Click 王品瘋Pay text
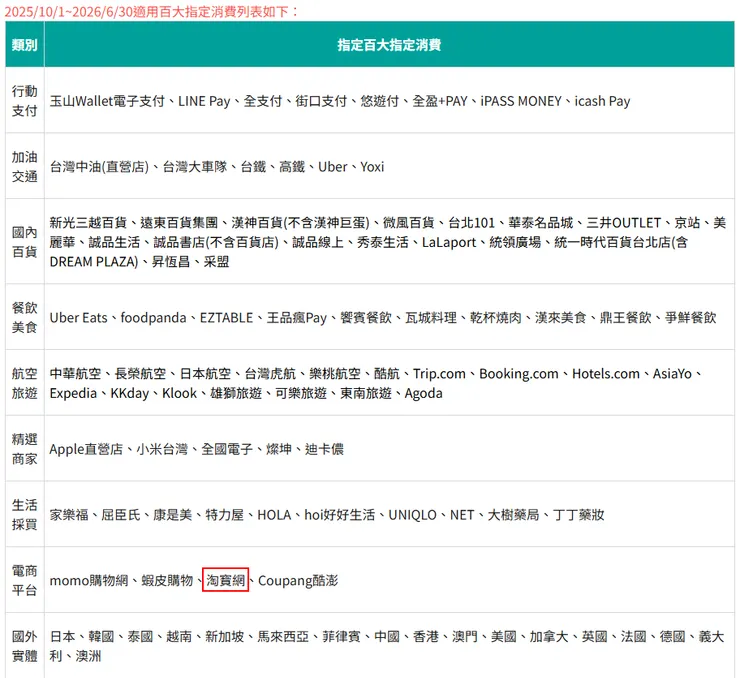Image resolution: width=740 pixels, height=678 pixels. coord(297,318)
